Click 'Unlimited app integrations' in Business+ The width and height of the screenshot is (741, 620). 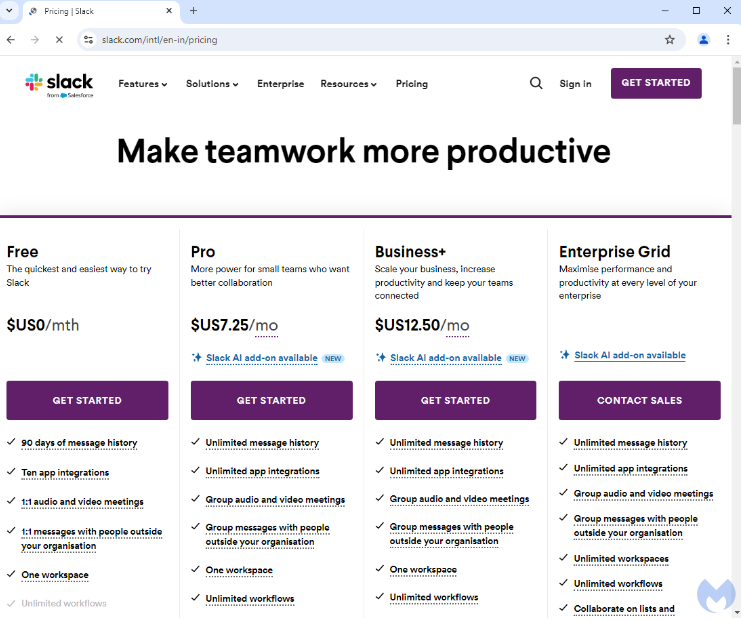click(x=447, y=471)
